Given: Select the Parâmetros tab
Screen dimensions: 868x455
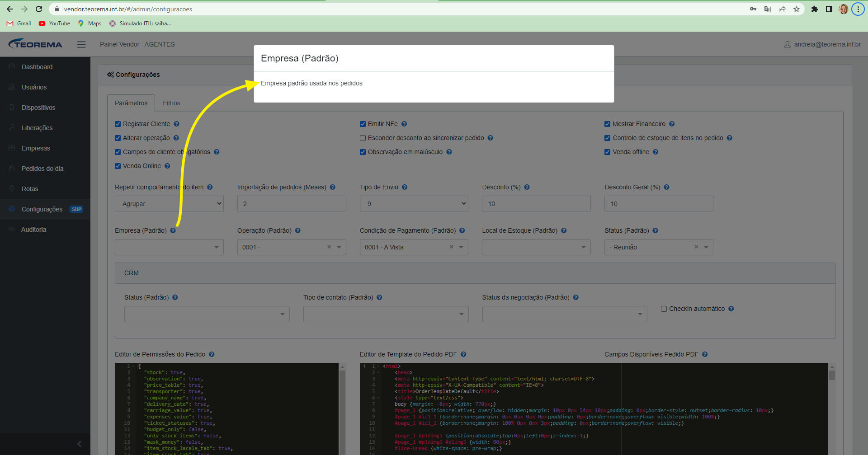Looking at the screenshot, I should coord(131,103).
